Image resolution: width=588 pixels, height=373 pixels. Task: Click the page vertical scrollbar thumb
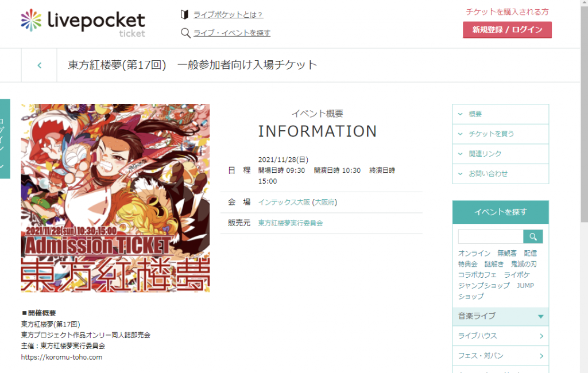[x=584, y=112]
